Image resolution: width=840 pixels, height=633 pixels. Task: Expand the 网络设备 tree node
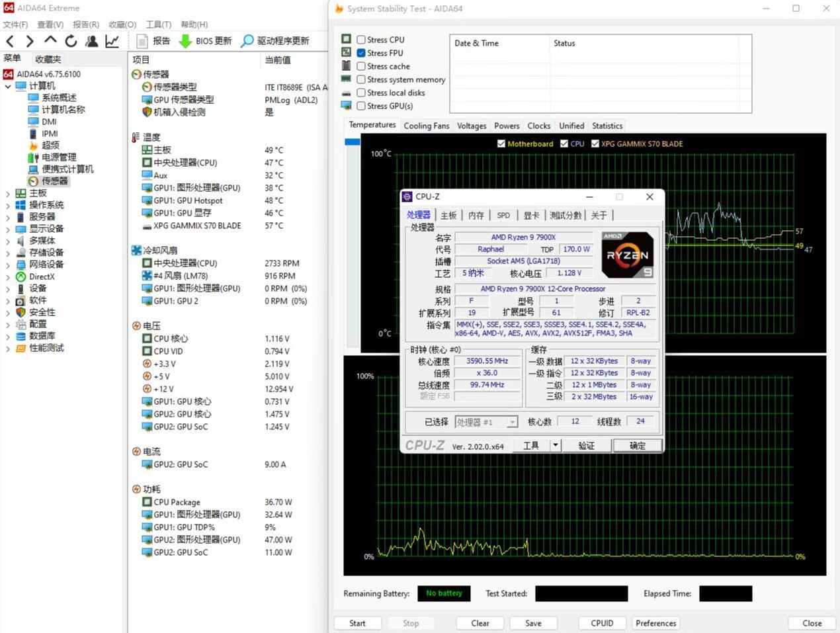click(x=8, y=265)
